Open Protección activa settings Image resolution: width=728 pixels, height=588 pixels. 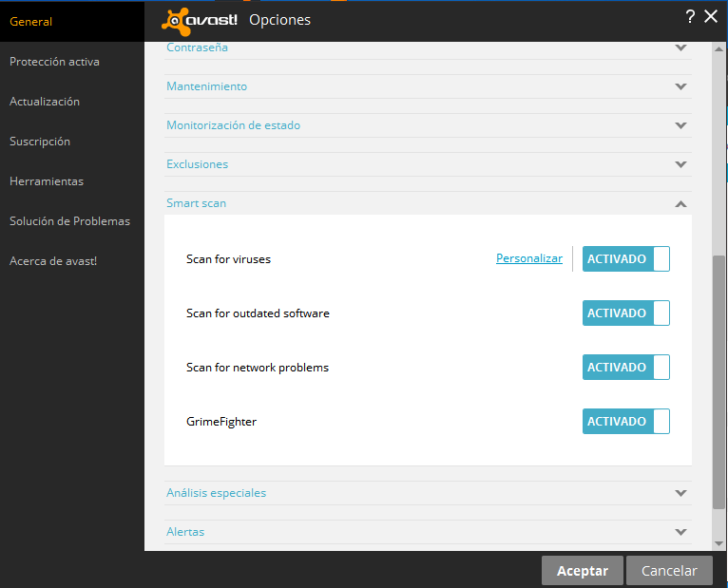[54, 62]
